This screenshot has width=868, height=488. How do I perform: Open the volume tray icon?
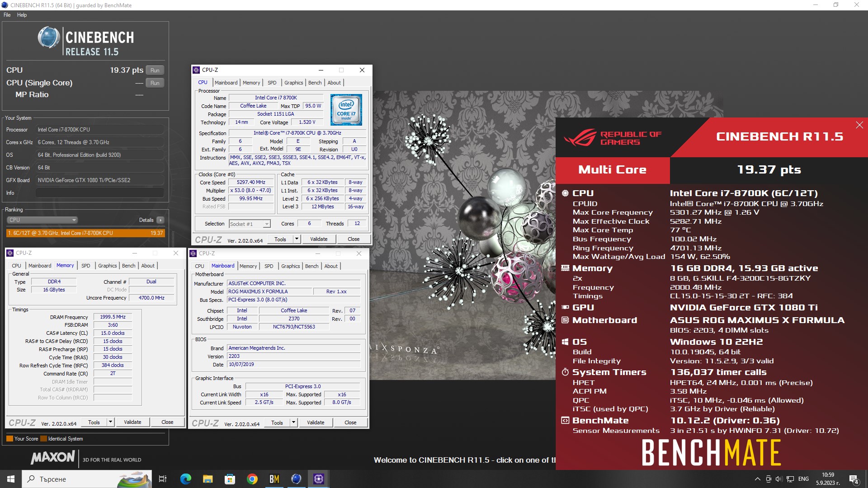(x=778, y=479)
